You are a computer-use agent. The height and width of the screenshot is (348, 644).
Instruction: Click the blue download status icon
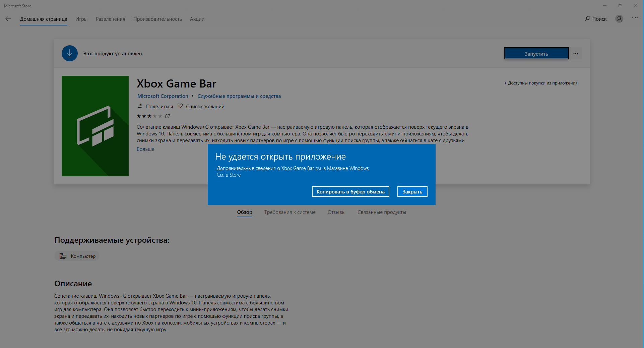70,53
